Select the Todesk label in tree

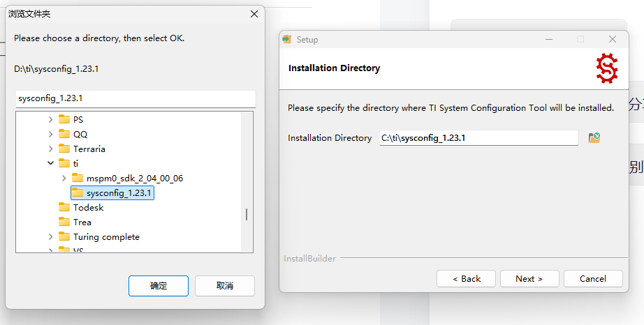88,207
